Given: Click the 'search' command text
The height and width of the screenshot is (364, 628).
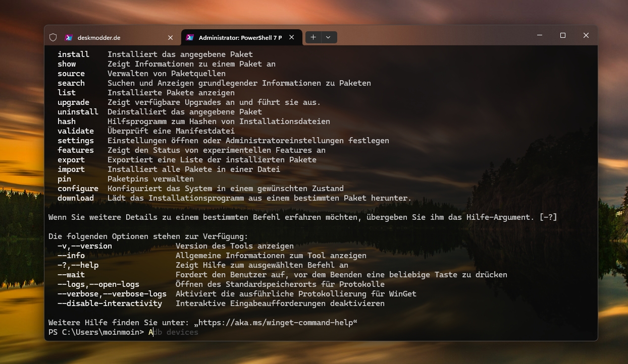Looking at the screenshot, I should pyautogui.click(x=71, y=83).
